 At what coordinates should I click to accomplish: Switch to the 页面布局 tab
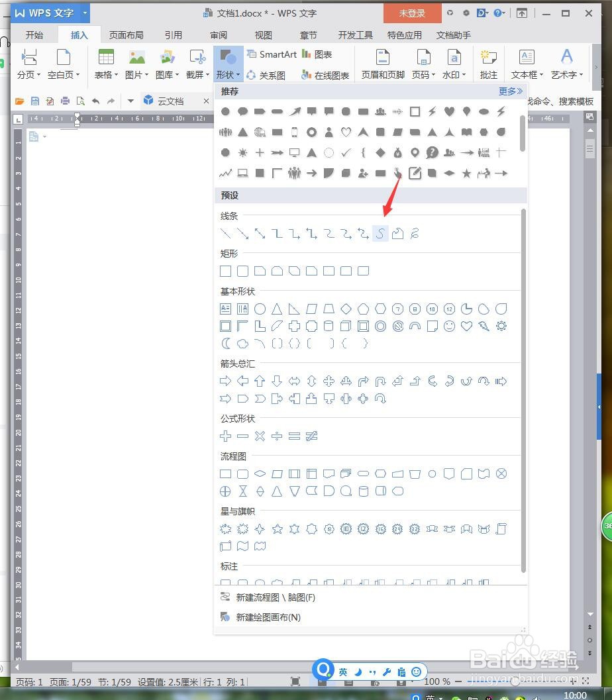point(127,35)
